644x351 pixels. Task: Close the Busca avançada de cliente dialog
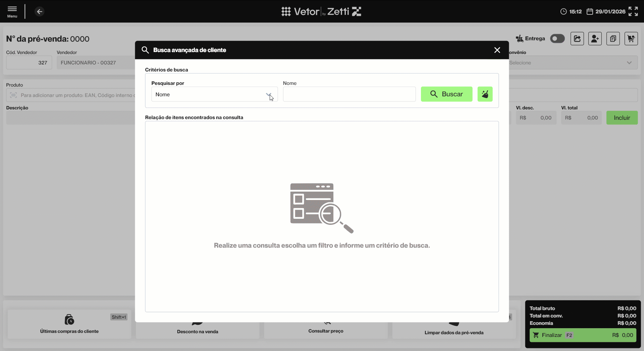497,50
